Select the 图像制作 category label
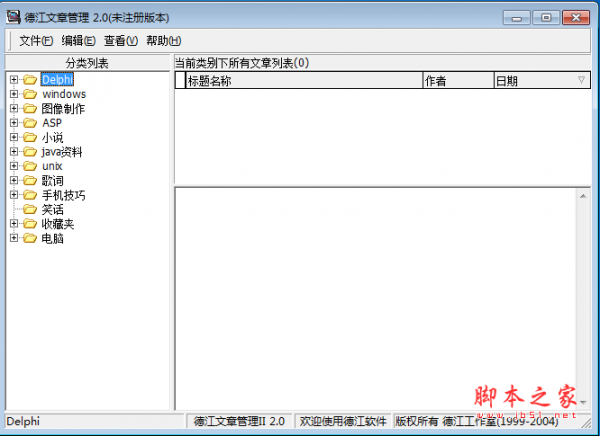 pyautogui.click(x=63, y=109)
